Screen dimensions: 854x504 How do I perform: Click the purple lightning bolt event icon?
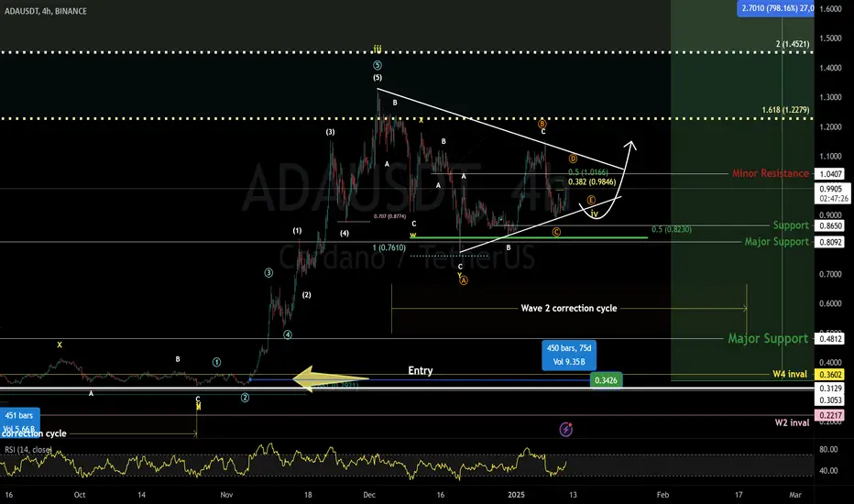(x=566, y=430)
